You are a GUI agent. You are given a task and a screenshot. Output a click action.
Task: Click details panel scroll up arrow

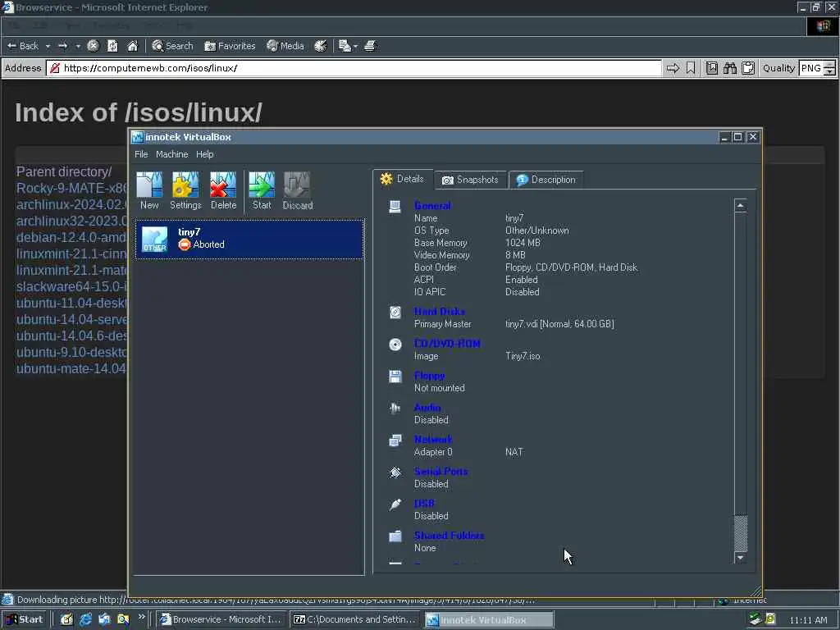coord(741,206)
